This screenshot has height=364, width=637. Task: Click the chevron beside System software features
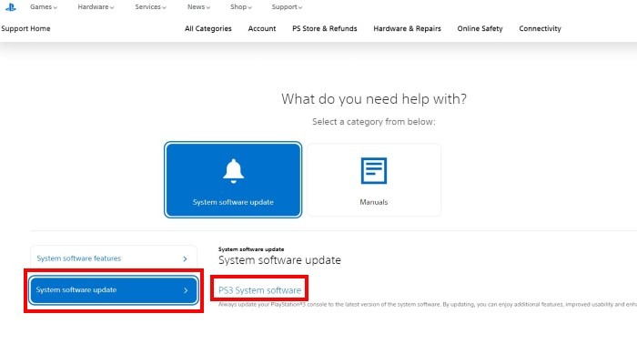click(186, 258)
